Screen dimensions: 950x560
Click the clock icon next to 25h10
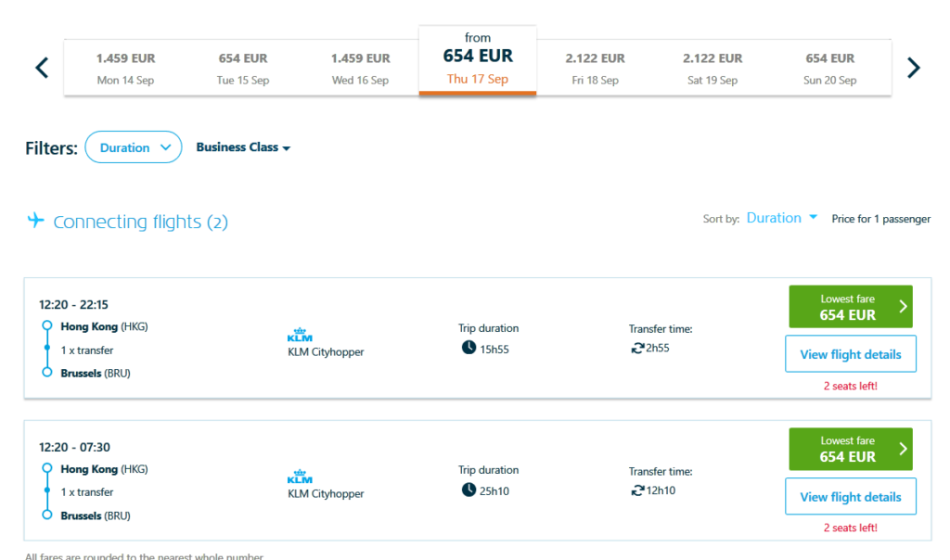(469, 490)
